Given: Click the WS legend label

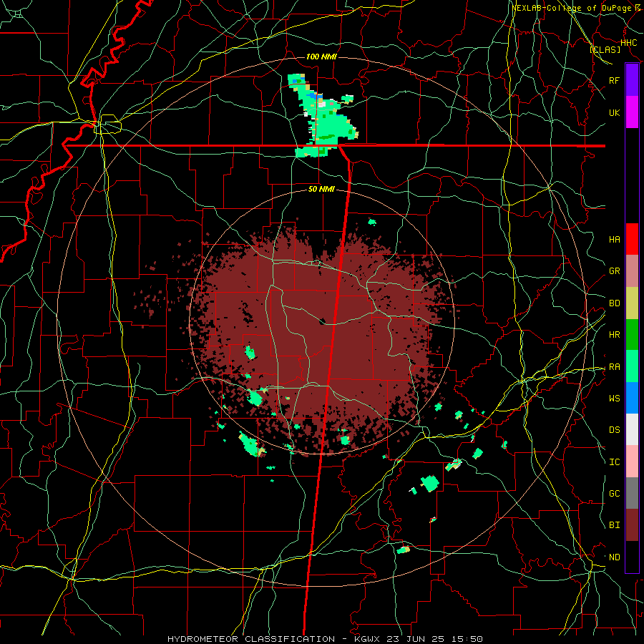Looking at the screenshot, I should coord(614,399).
